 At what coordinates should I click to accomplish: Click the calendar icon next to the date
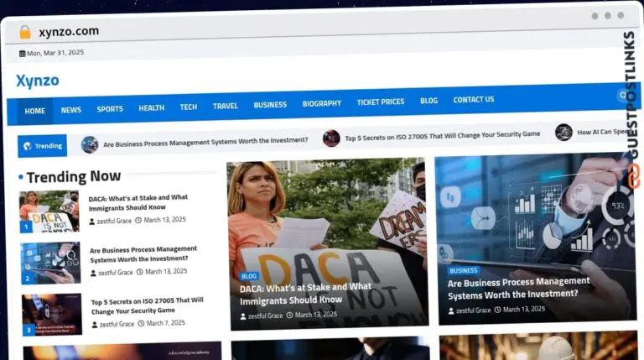(x=23, y=54)
